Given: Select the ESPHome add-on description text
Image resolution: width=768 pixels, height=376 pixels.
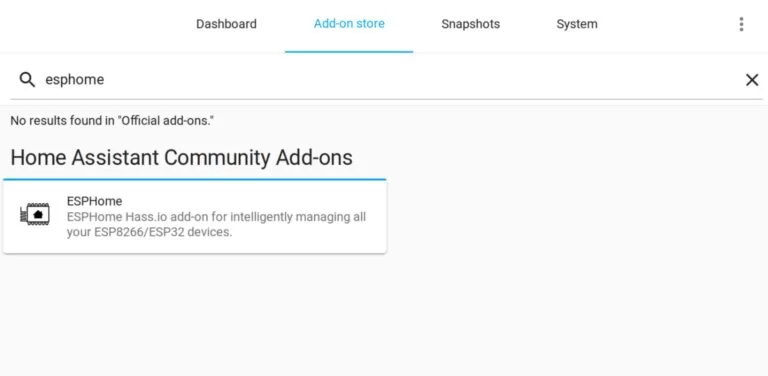Looking at the screenshot, I should tap(216, 224).
